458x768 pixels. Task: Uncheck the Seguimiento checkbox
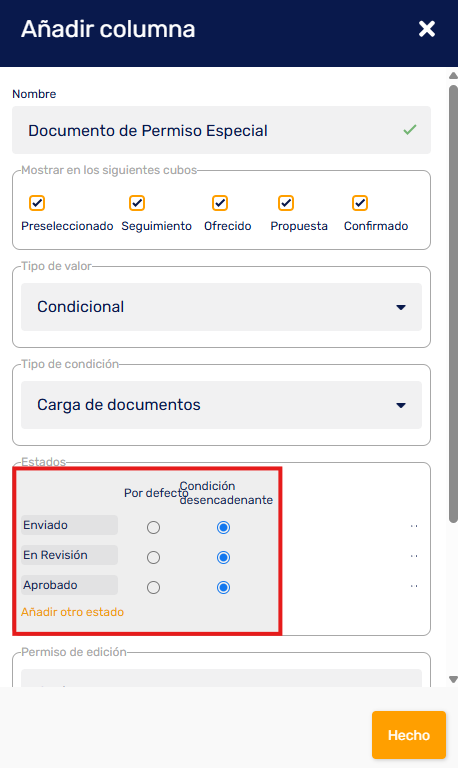(x=137, y=203)
